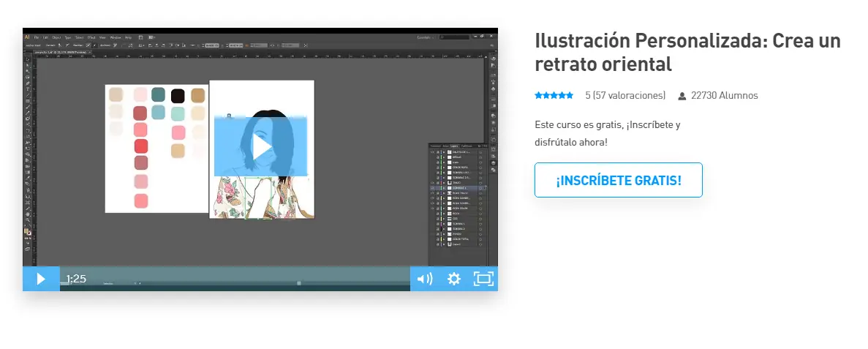
Task: Pick the dark teal color swatch
Action: pos(159,94)
